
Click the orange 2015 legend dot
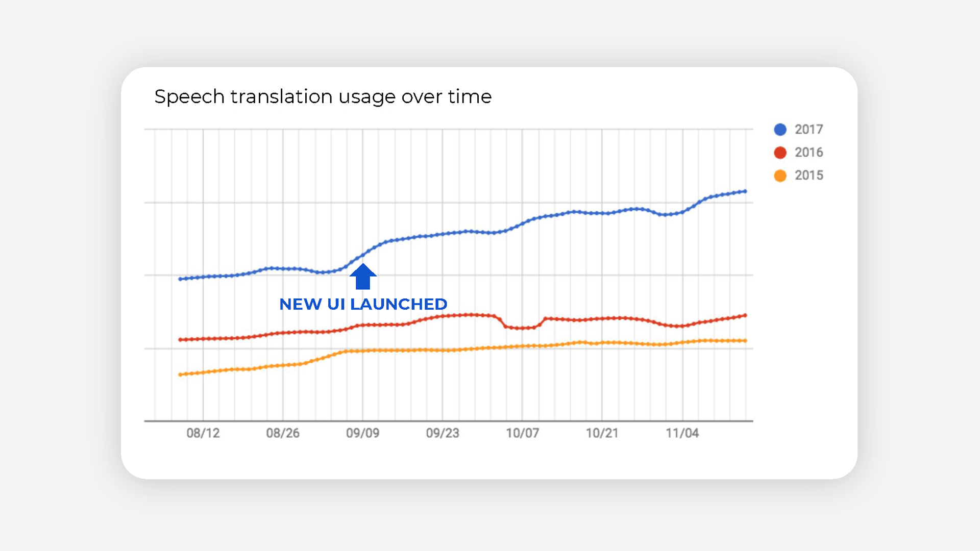pyautogui.click(x=780, y=176)
